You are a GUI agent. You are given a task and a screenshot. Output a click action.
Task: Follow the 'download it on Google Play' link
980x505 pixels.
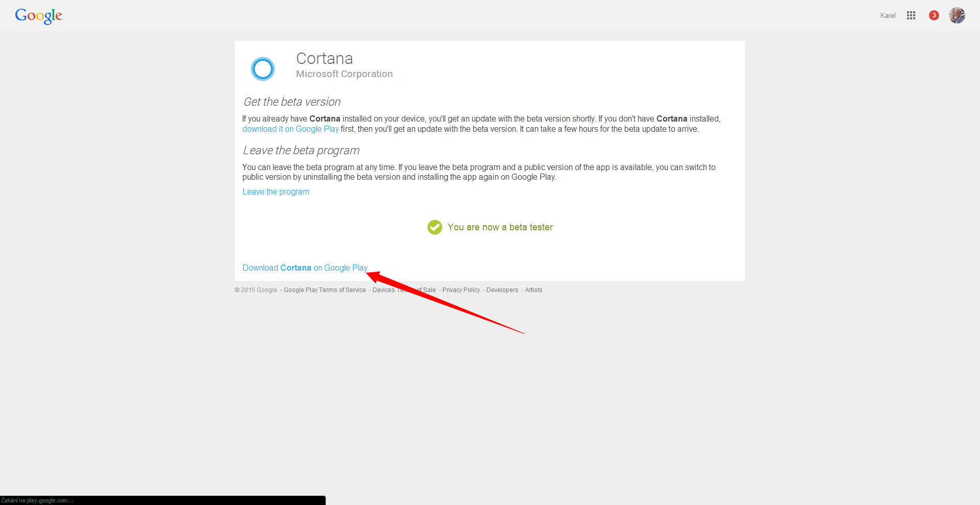pos(290,129)
